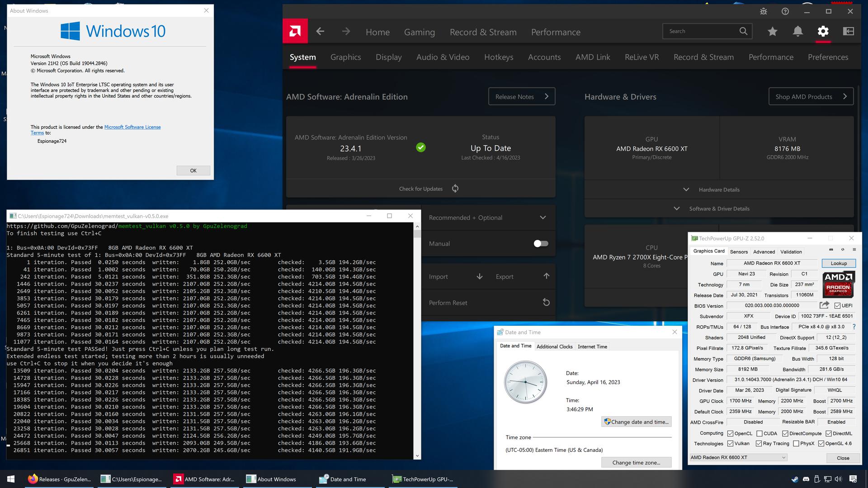The width and height of the screenshot is (868, 488).
Task: Click the Perform Reset circular arrow icon
Action: click(546, 302)
